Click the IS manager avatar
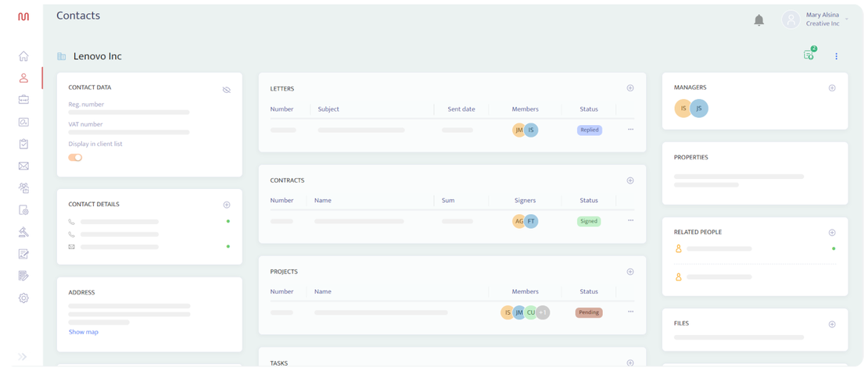The width and height of the screenshot is (868, 371). 683,109
